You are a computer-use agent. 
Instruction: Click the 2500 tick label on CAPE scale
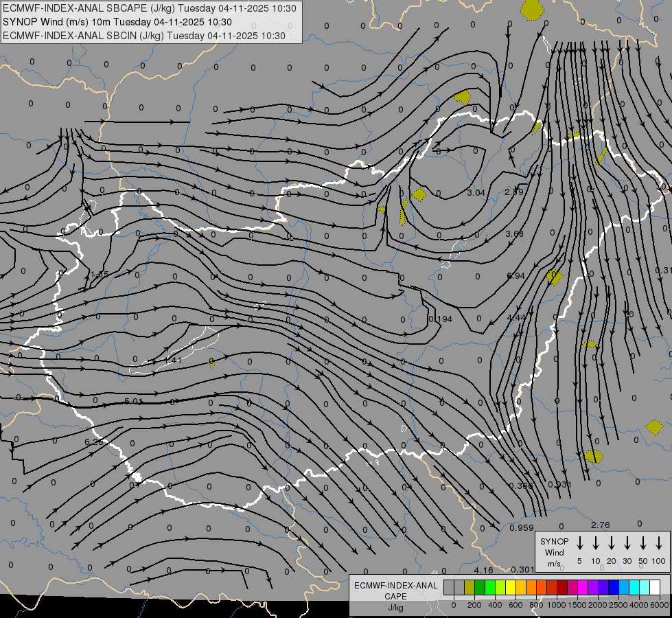tap(618, 605)
